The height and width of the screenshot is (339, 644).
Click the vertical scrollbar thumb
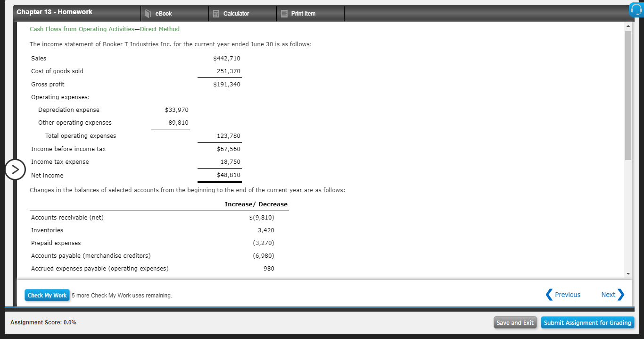[x=628, y=92]
